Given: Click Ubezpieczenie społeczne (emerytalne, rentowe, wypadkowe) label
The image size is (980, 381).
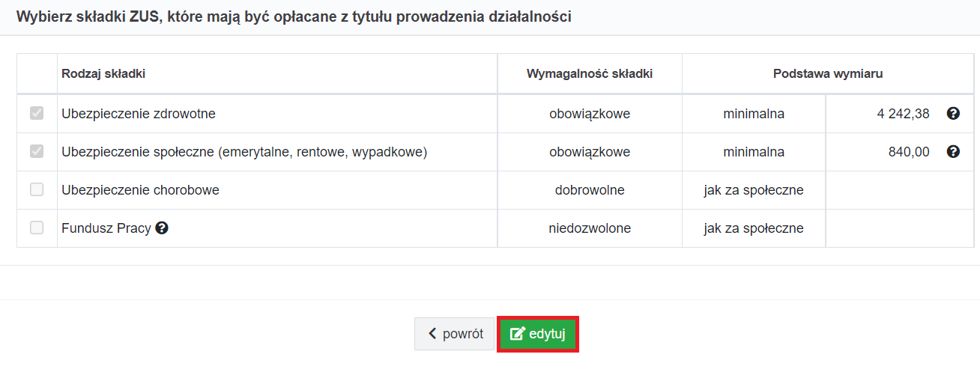Looking at the screenshot, I should [x=244, y=152].
